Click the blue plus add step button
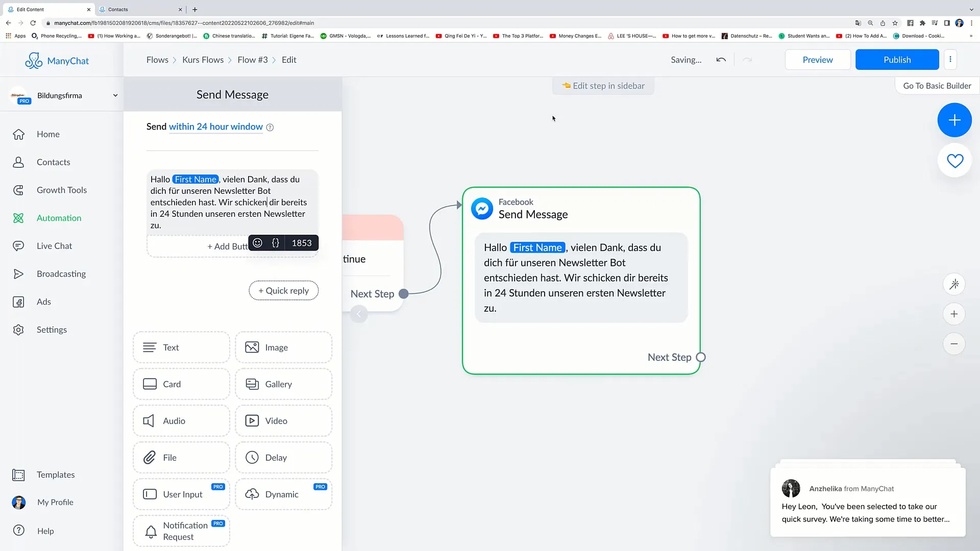Image resolution: width=980 pixels, height=551 pixels. click(x=954, y=120)
